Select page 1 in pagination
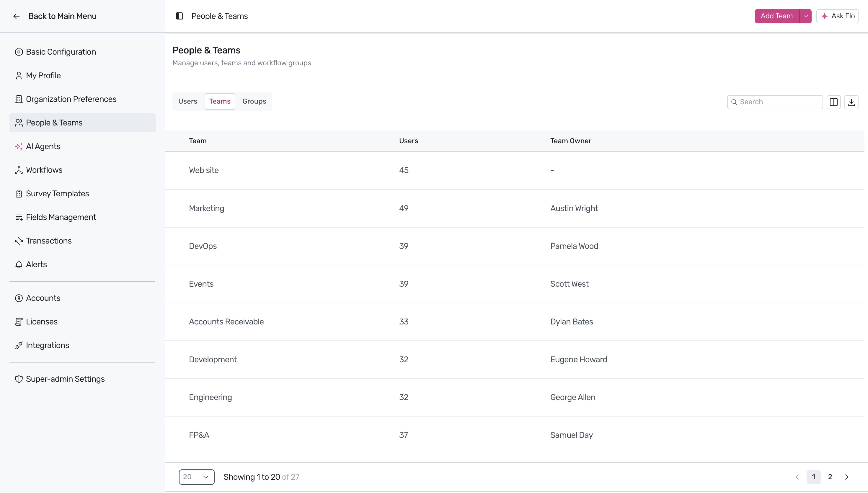This screenshot has height=493, width=868. pyautogui.click(x=813, y=477)
